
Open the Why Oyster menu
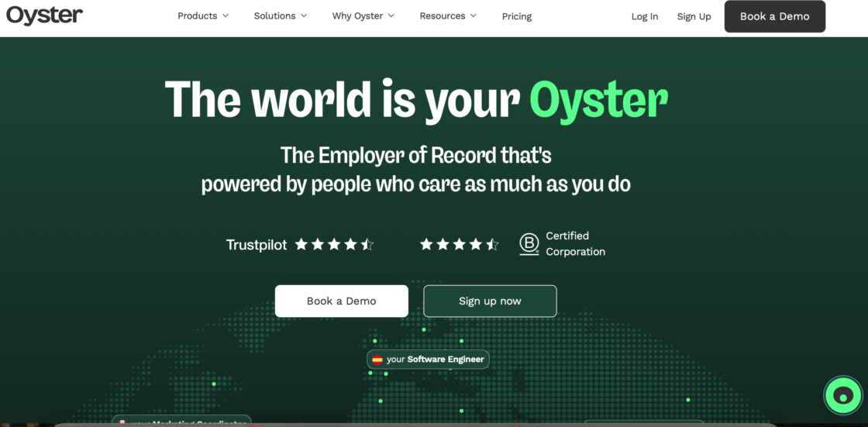point(363,16)
